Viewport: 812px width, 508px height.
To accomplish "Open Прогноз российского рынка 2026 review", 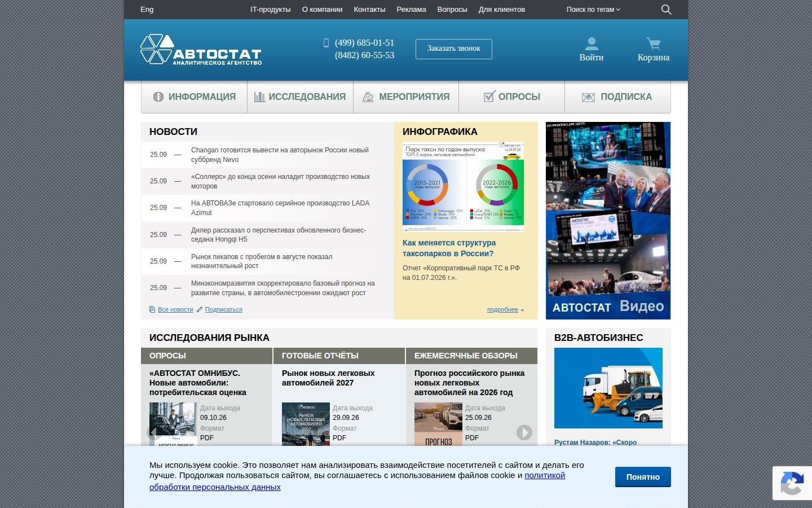I will [x=469, y=383].
